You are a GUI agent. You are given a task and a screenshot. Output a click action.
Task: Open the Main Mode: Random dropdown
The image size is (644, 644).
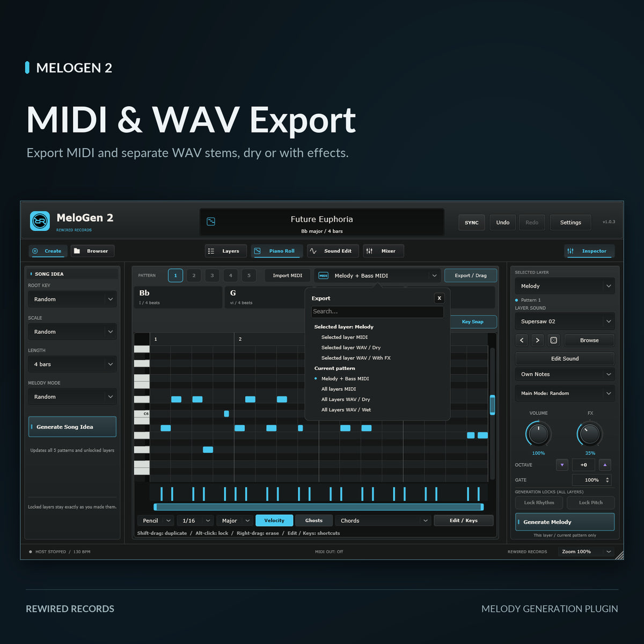point(565,393)
